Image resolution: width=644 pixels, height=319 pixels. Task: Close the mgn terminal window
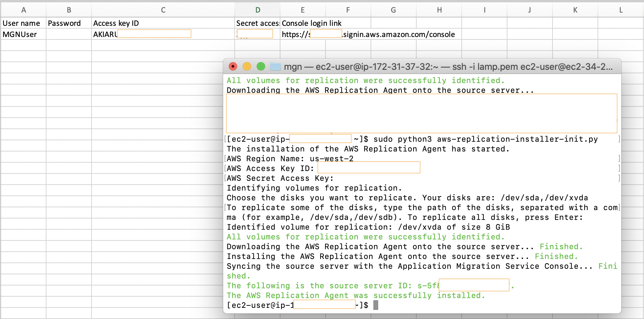point(233,66)
